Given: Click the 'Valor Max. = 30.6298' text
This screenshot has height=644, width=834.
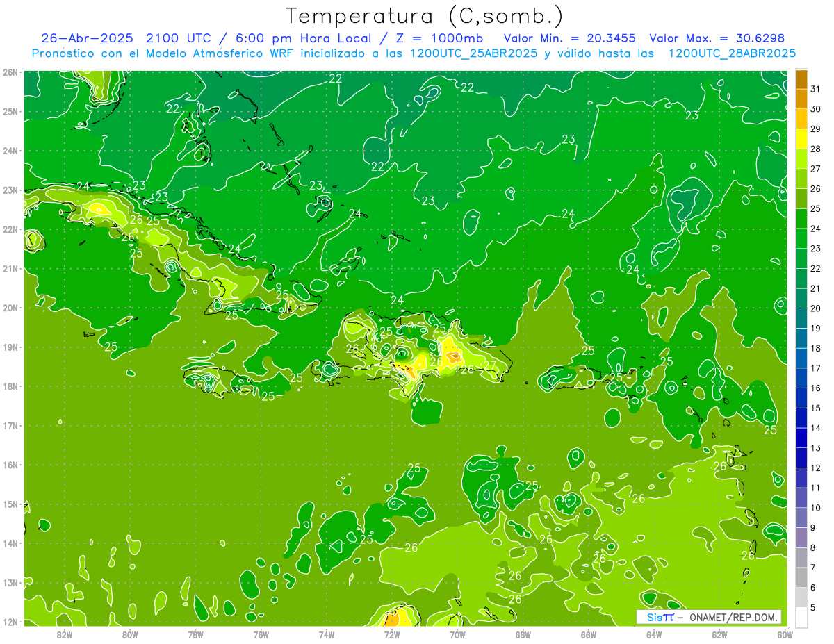Looking at the screenshot, I should pos(717,38).
